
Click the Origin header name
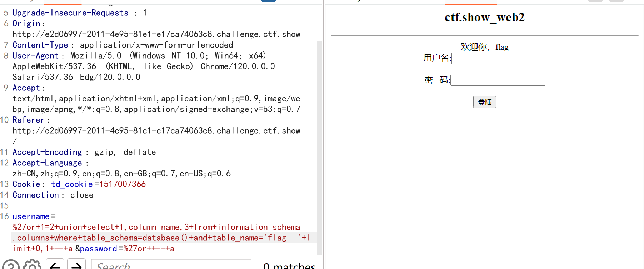click(26, 24)
